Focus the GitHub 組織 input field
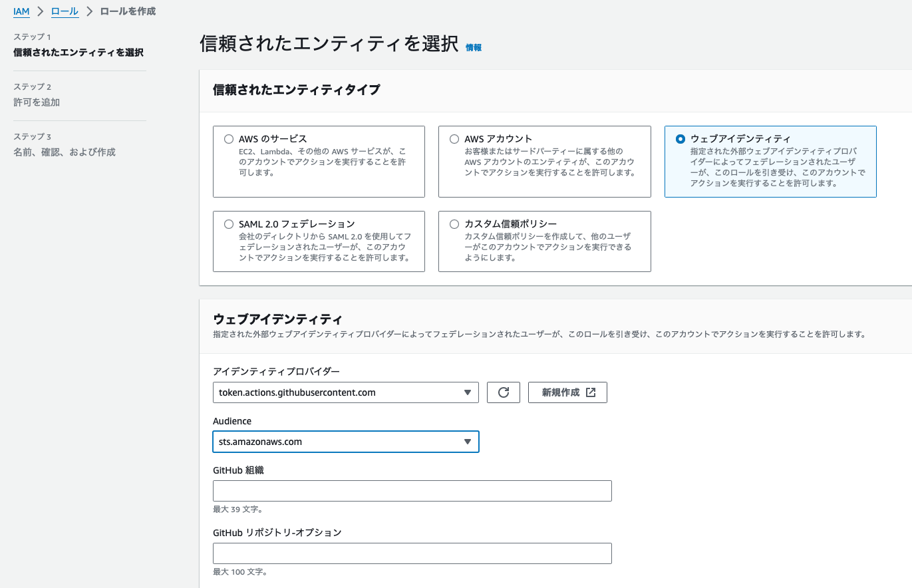912x588 pixels. (x=412, y=491)
